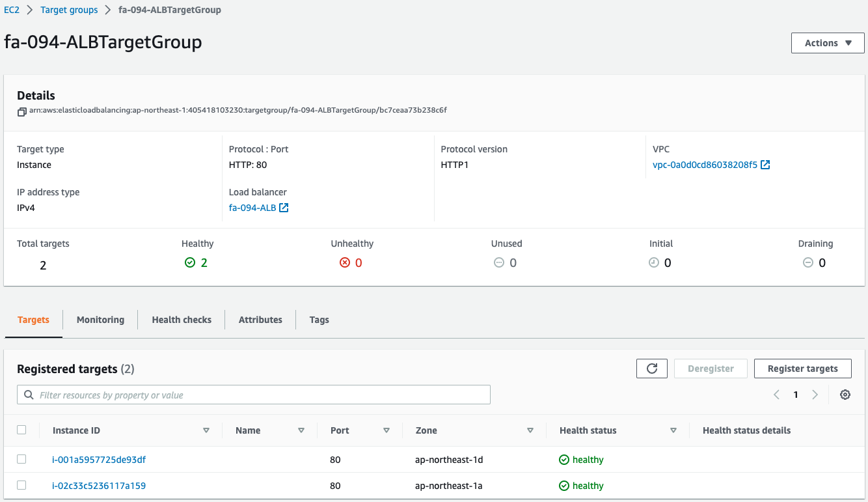Click the Register targets button
Viewport: 868px width, 502px height.
click(802, 369)
